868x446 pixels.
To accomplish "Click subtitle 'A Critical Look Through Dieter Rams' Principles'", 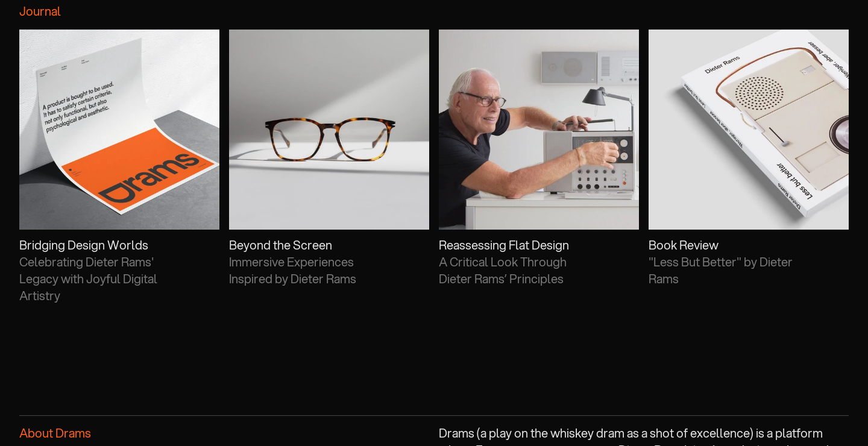I will tap(502, 271).
